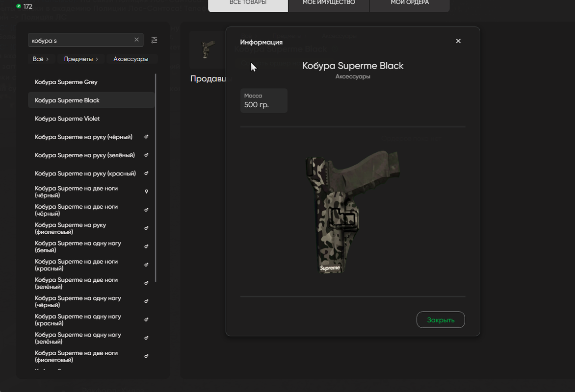Select the Предметы breadcrumb
Screen dimensions: 575x392
click(x=80, y=59)
